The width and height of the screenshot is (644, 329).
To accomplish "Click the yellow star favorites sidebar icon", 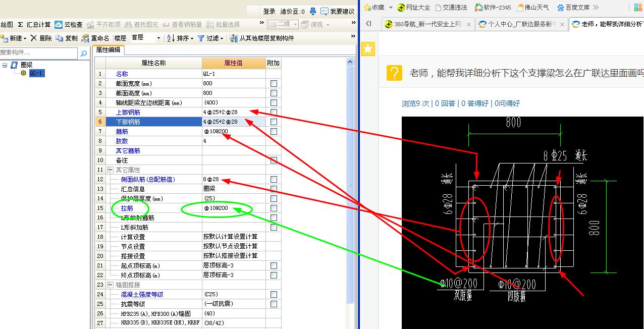I will (368, 48).
